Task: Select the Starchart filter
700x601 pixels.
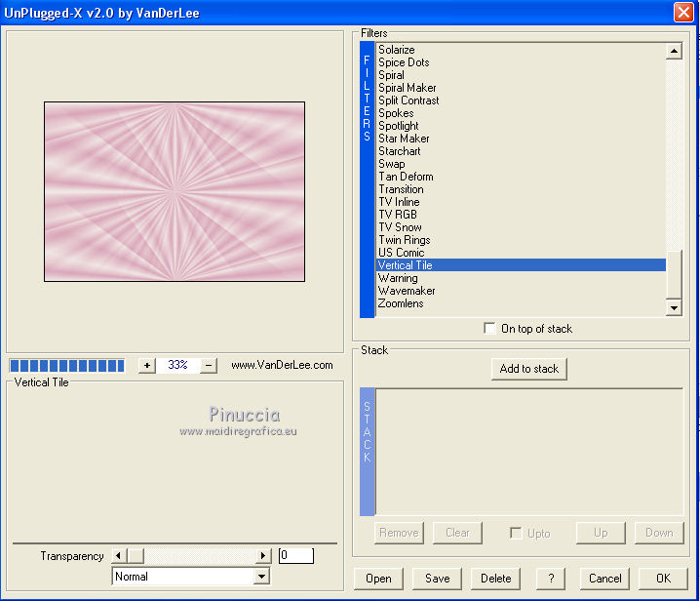Action: pyautogui.click(x=521, y=151)
